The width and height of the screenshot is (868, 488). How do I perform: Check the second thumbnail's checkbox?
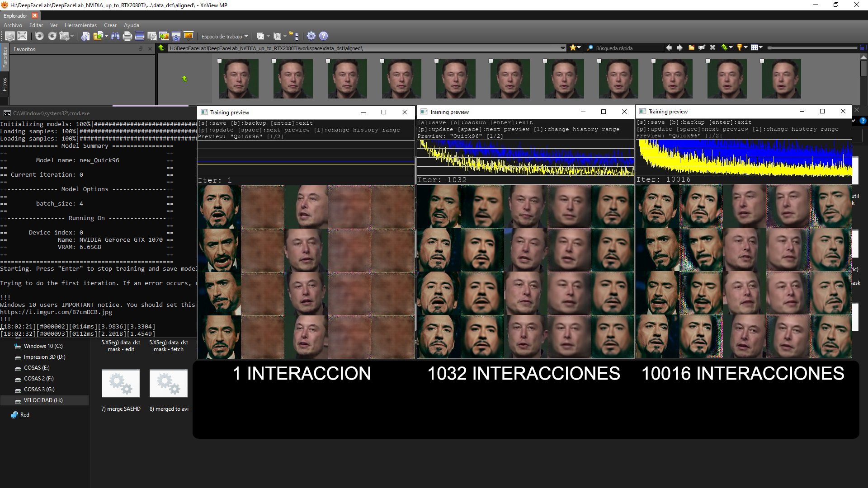pyautogui.click(x=274, y=61)
